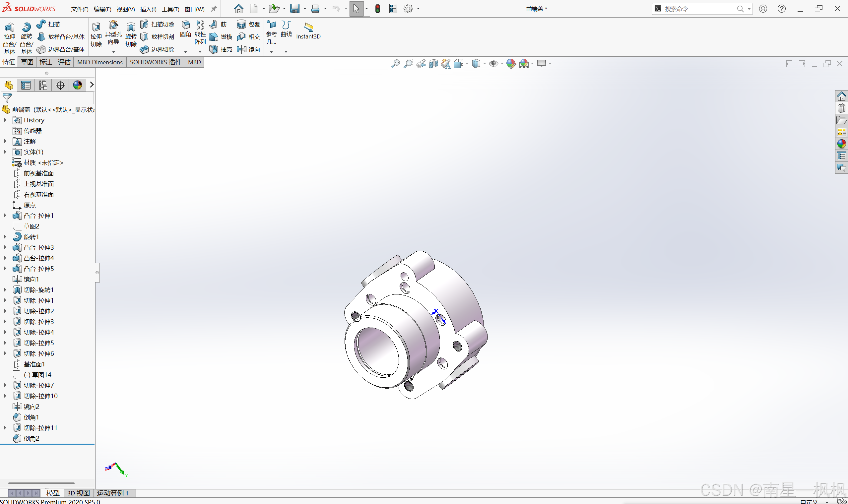848x504 pixels.
Task: Click the DimXpertManager crosshair icon
Action: pyautogui.click(x=60, y=85)
